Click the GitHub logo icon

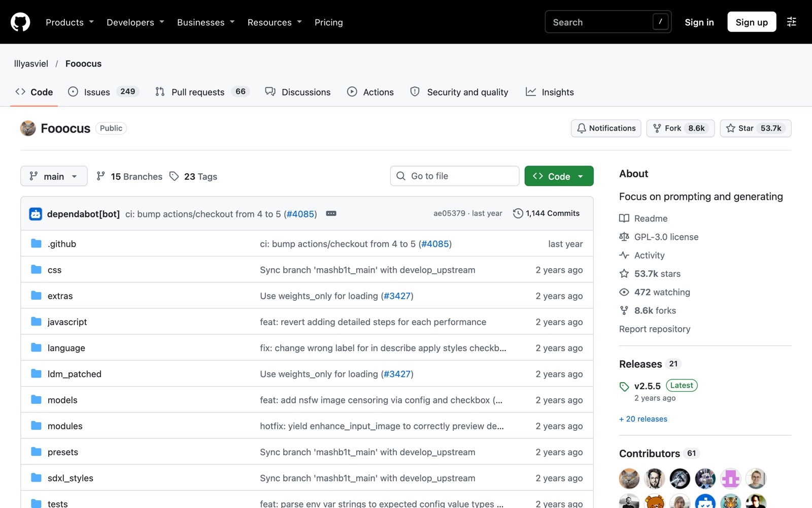coord(20,22)
